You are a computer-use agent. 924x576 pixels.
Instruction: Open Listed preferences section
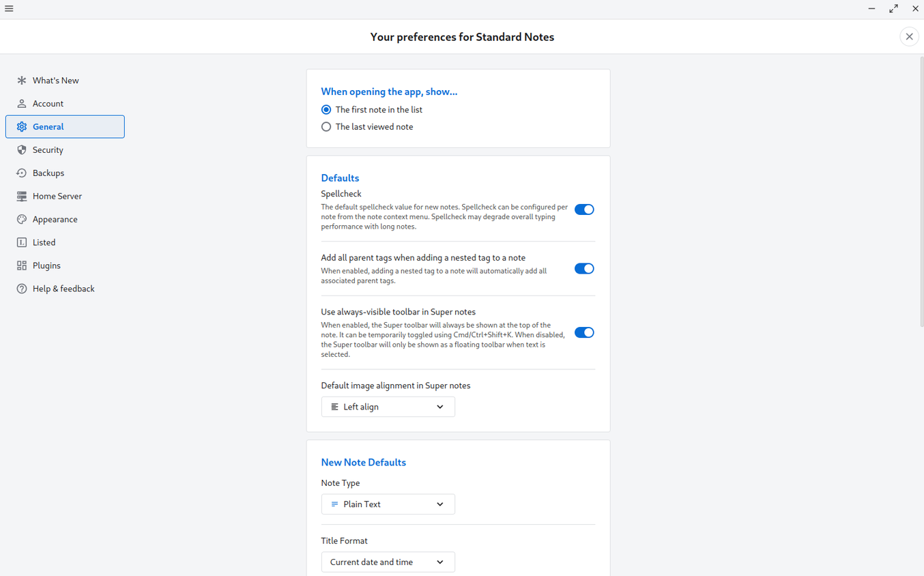click(65, 243)
